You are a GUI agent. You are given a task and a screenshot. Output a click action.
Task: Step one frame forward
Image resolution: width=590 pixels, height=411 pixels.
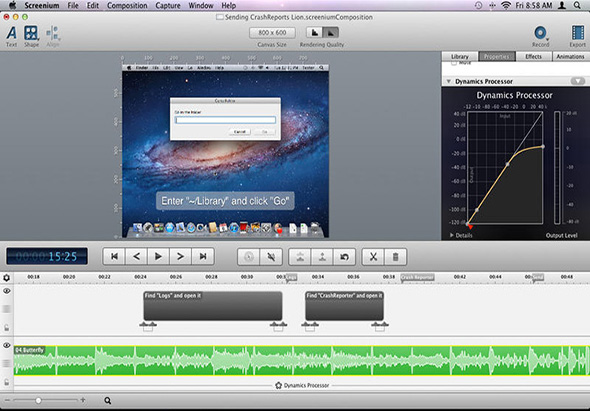click(181, 257)
